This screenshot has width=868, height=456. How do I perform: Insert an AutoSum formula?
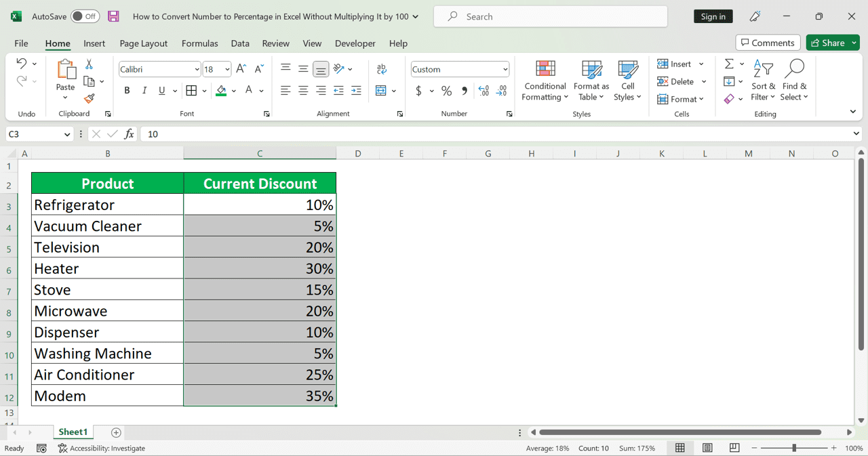tap(729, 64)
